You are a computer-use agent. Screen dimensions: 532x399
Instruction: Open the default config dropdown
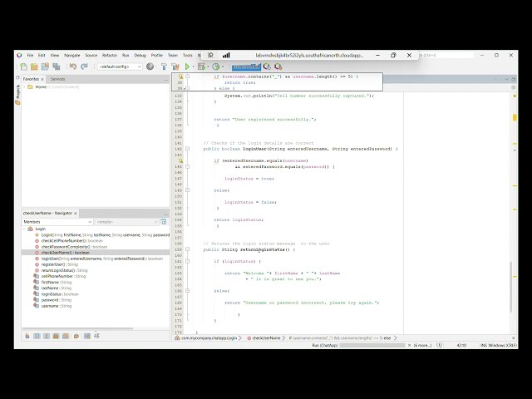120,66
